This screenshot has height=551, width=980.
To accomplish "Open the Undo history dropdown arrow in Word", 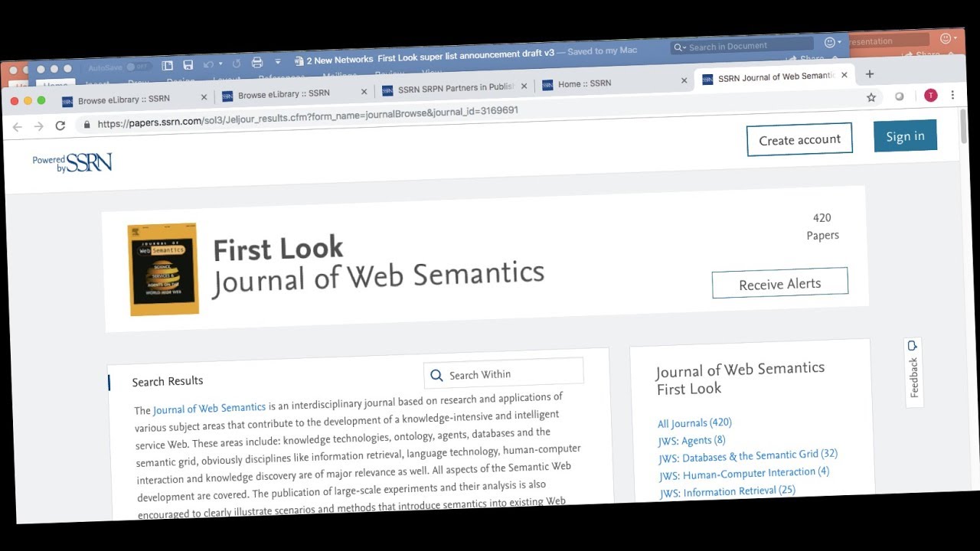I will pos(220,64).
